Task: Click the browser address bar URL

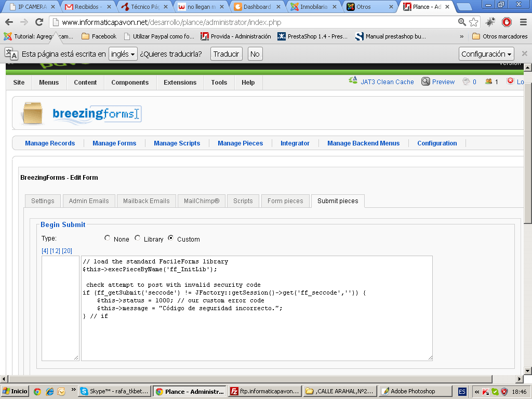Action: pos(171,22)
